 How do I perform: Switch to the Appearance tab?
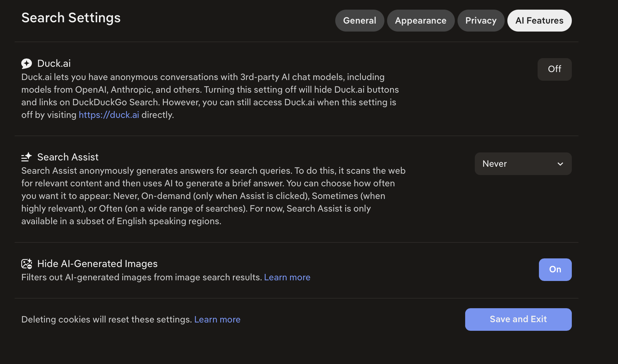(421, 21)
